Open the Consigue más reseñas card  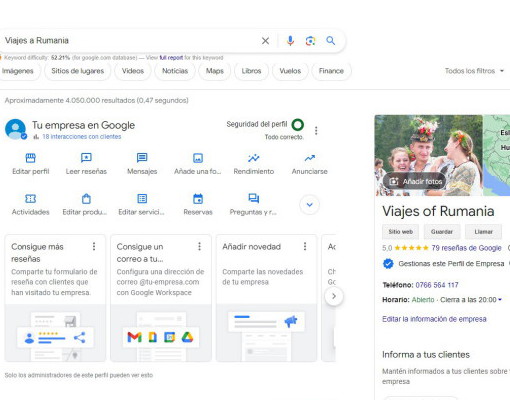[55, 298]
